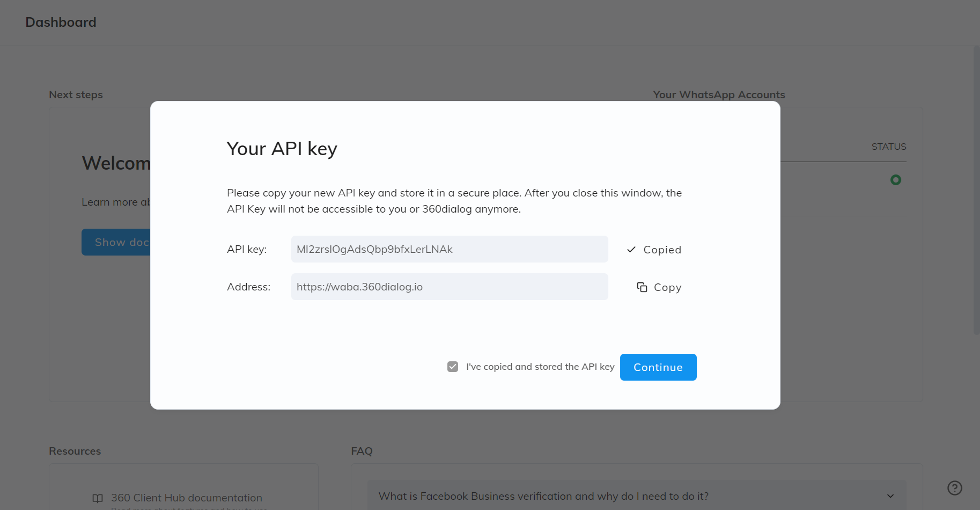Select the API key text field
Viewport: 980px width, 510px height.
tap(449, 249)
